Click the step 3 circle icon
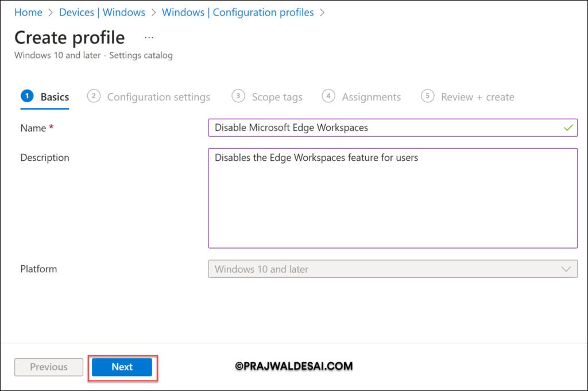Image resolution: width=588 pixels, height=391 pixels. pos(238,96)
